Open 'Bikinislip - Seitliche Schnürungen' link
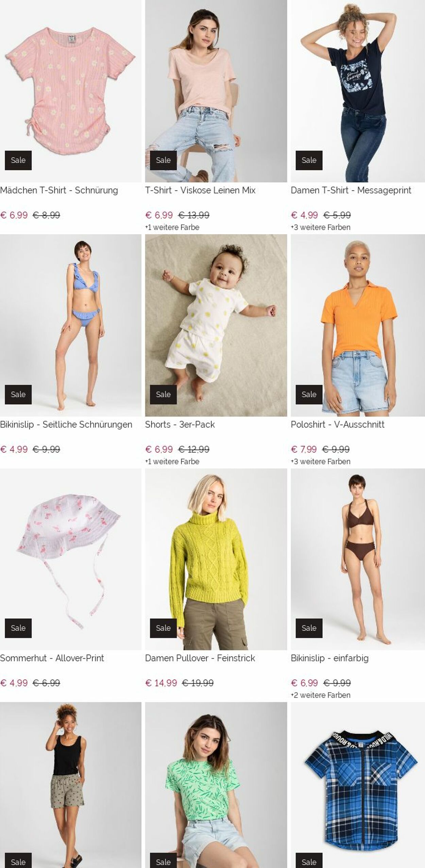 pyautogui.click(x=66, y=425)
